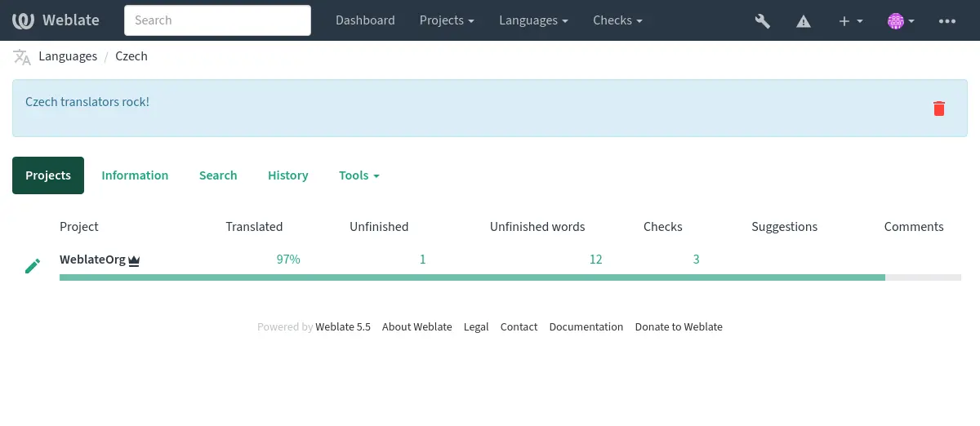Viewport: 980px width, 426px height.
Task: Open the WeblateOrg project link
Action: click(93, 260)
